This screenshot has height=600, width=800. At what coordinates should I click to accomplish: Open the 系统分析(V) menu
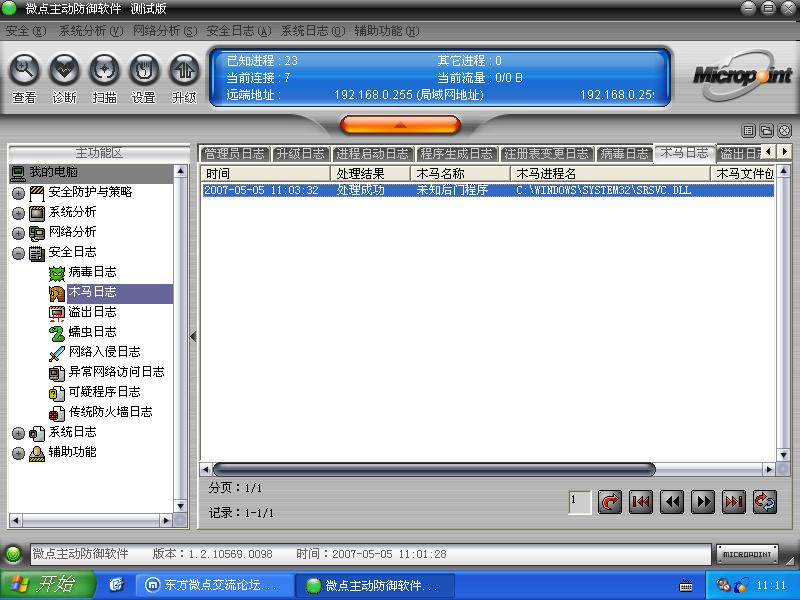[x=91, y=31]
